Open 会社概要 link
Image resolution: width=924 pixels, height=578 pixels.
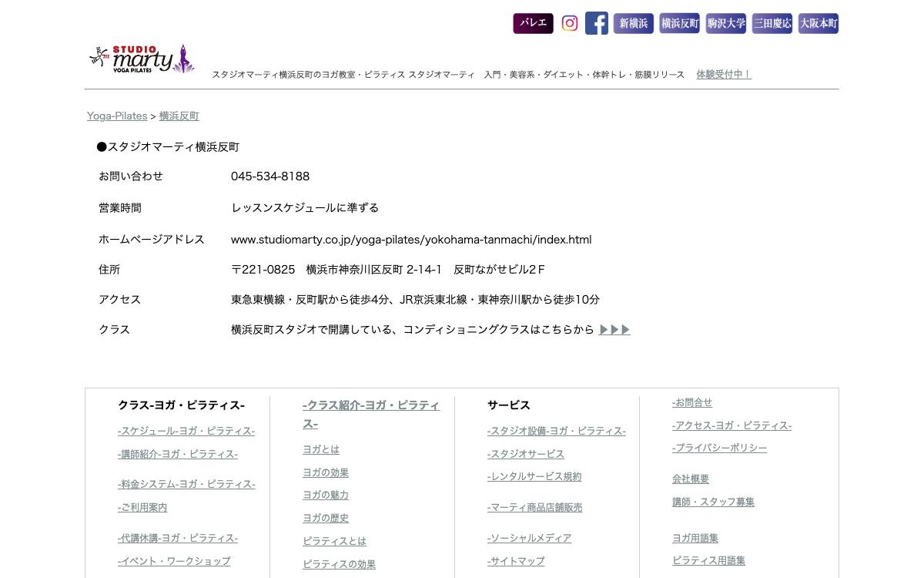691,479
